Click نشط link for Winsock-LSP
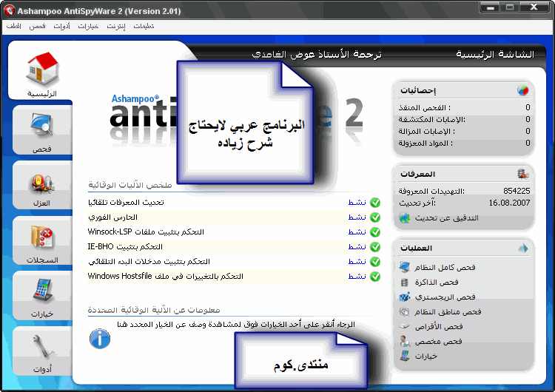This screenshot has height=392, width=555. (357, 232)
